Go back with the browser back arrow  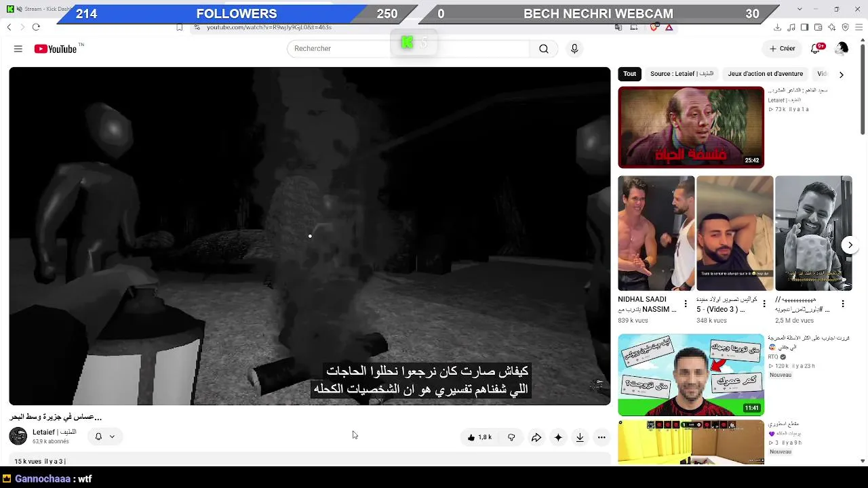9,27
